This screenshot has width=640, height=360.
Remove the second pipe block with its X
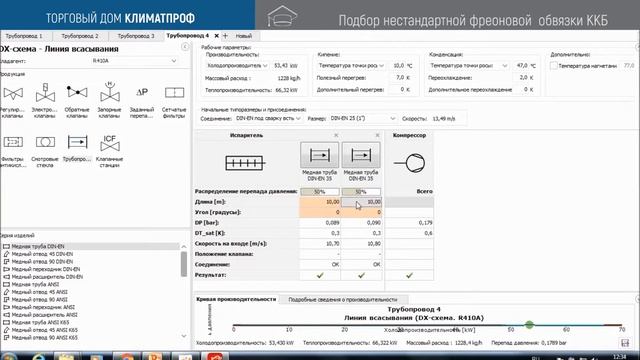[x=377, y=135]
